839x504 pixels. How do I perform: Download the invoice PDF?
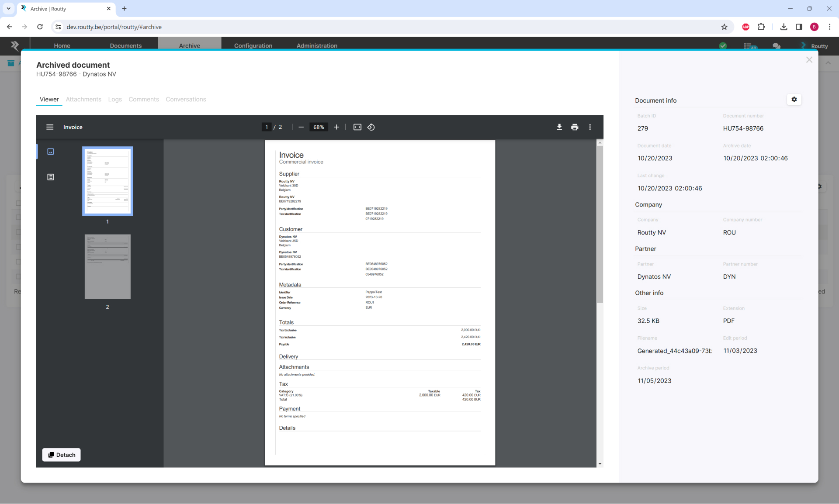[559, 127]
